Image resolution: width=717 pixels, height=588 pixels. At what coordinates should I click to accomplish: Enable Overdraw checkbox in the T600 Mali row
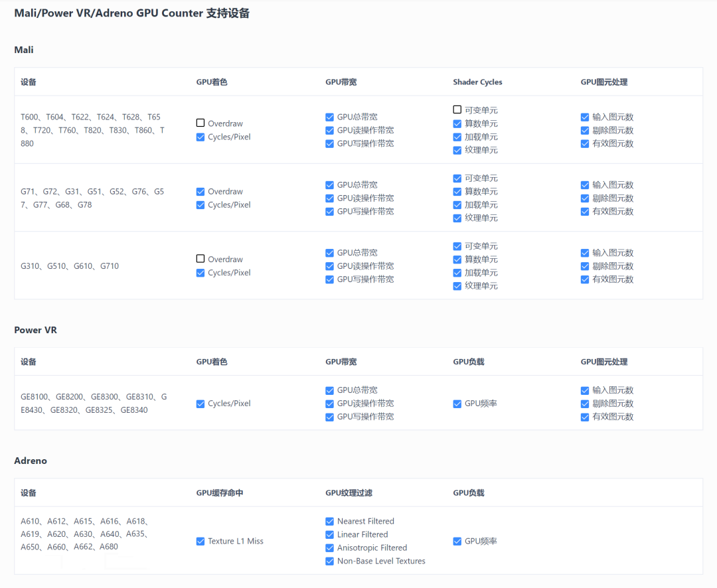tap(200, 123)
